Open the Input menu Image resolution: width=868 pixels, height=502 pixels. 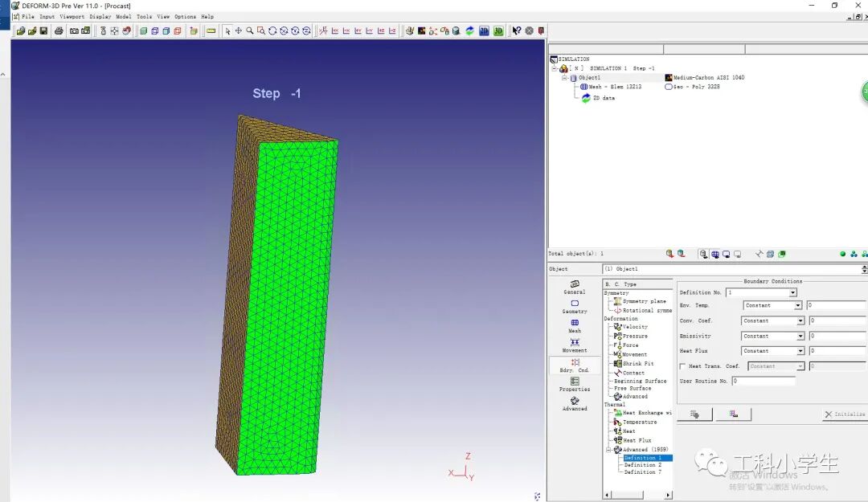point(47,17)
